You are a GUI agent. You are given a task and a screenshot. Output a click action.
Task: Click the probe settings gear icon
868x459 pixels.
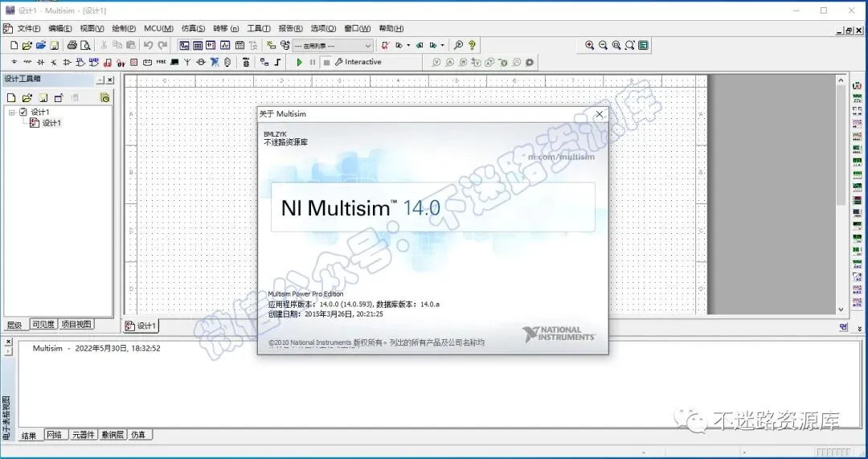pos(530,63)
